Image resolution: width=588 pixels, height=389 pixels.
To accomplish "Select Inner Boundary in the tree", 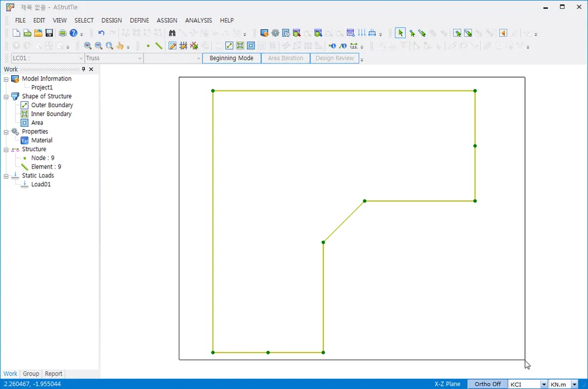I will point(51,114).
